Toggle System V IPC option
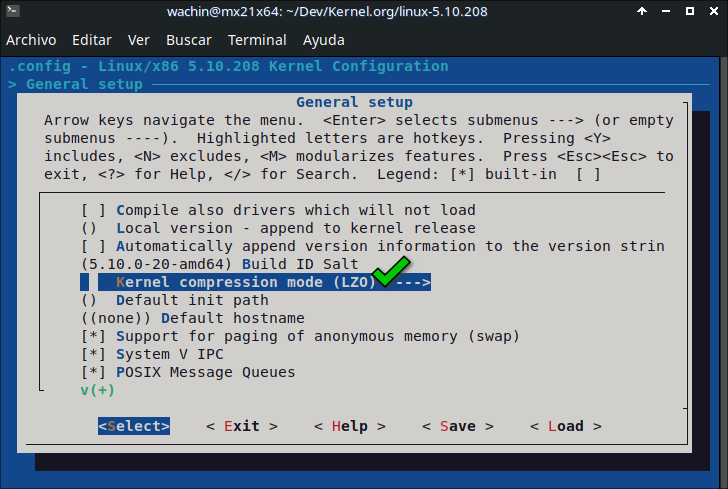The image size is (728, 489). (152, 354)
